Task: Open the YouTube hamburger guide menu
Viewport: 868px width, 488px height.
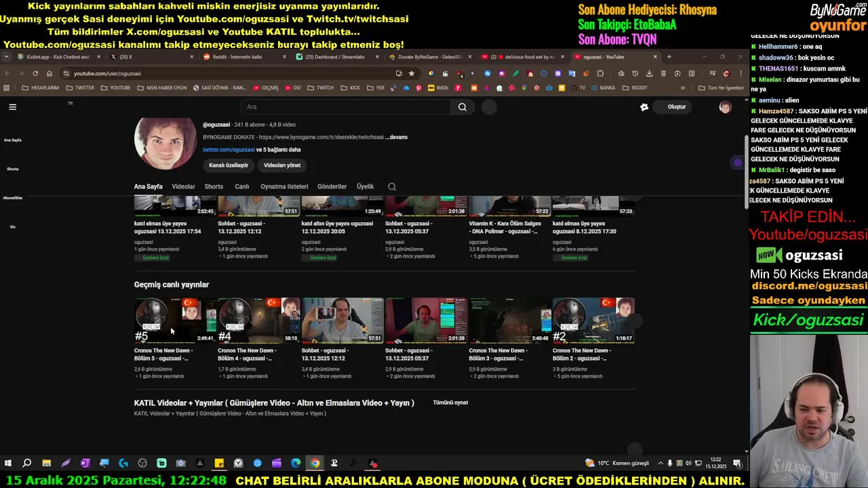Action: (12, 106)
